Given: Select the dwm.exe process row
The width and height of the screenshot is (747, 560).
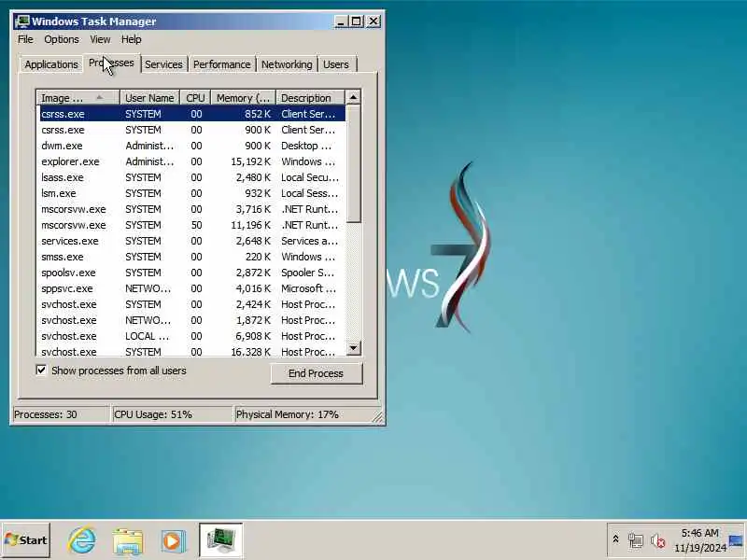Looking at the screenshot, I should tap(192, 146).
